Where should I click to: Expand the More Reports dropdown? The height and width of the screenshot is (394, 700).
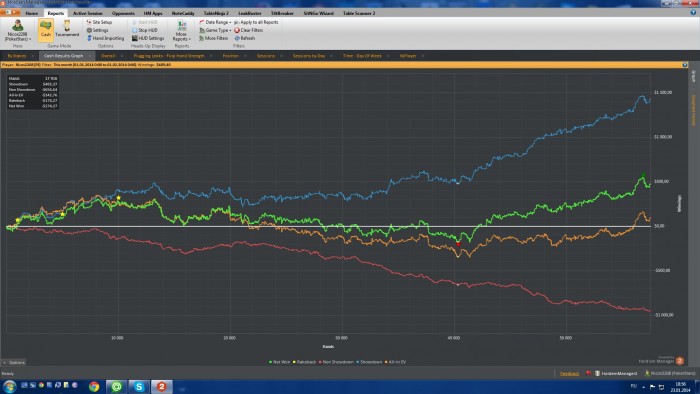pyautogui.click(x=181, y=31)
